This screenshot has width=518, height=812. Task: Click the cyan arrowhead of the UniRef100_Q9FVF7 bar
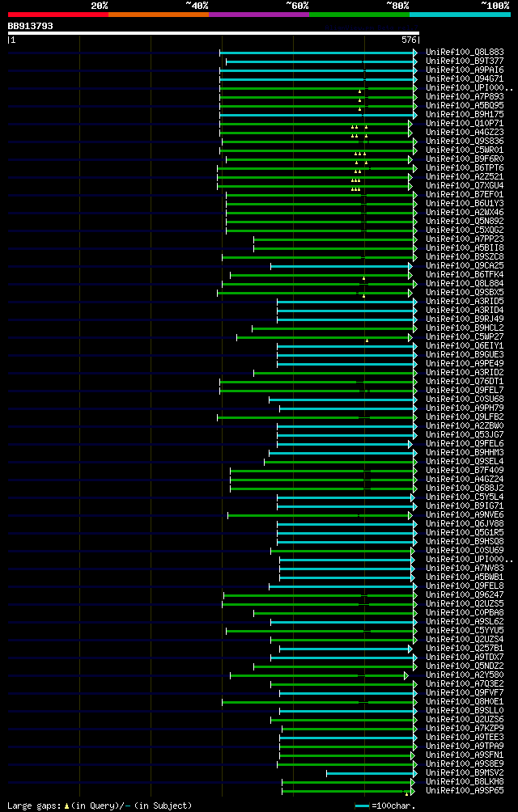point(415,693)
